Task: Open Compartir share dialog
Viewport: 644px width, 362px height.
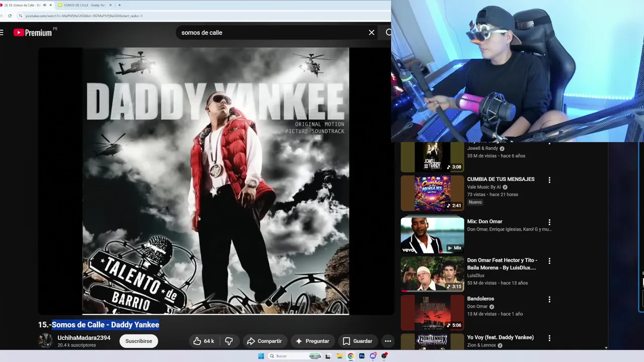Action: (x=264, y=341)
